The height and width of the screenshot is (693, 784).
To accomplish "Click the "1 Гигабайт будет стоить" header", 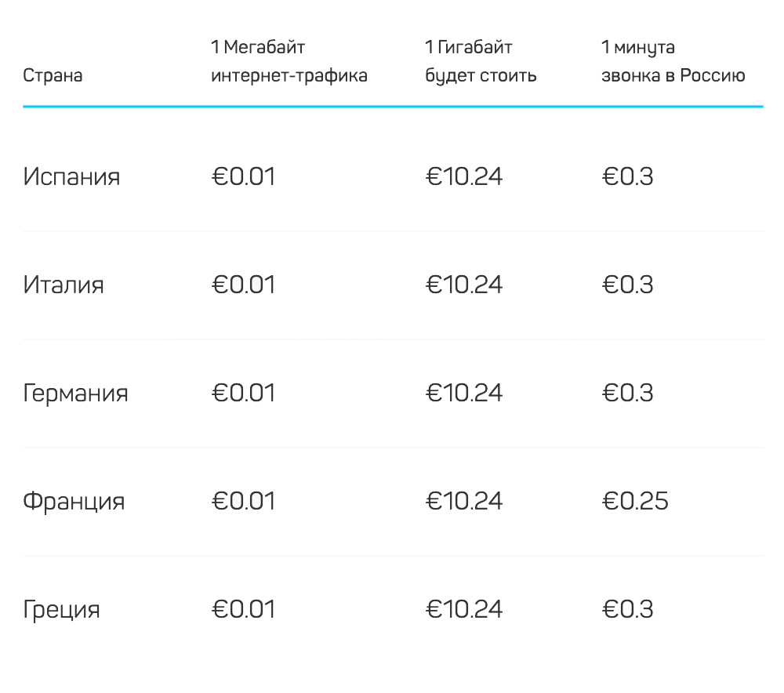I will [x=481, y=62].
